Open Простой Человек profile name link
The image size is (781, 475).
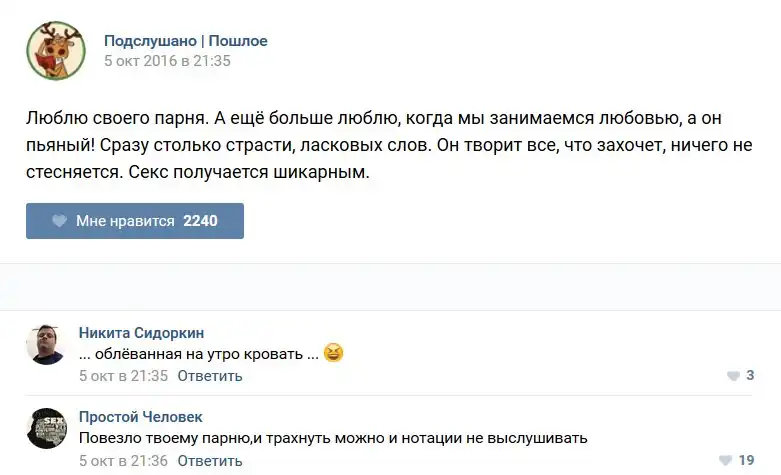[x=141, y=417]
